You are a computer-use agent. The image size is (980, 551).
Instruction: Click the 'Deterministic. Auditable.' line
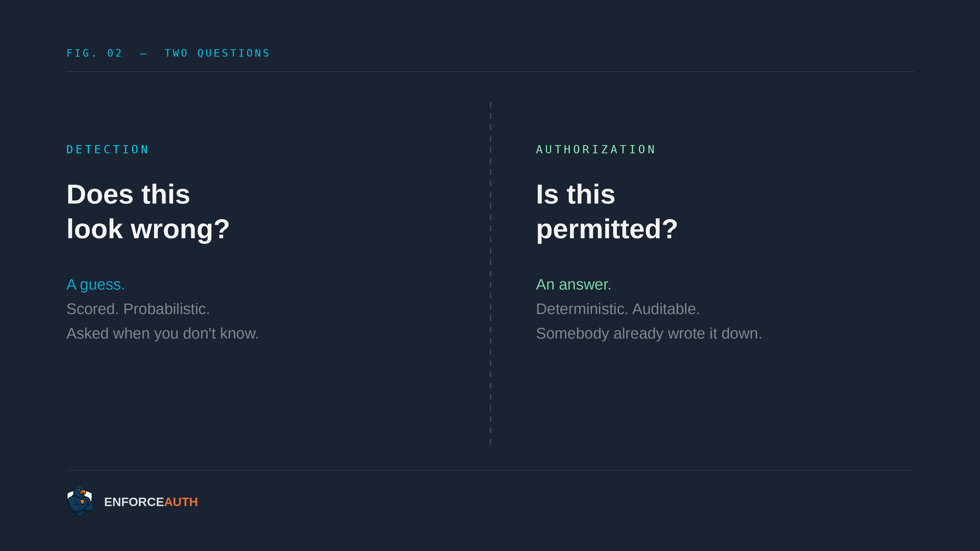tap(618, 309)
